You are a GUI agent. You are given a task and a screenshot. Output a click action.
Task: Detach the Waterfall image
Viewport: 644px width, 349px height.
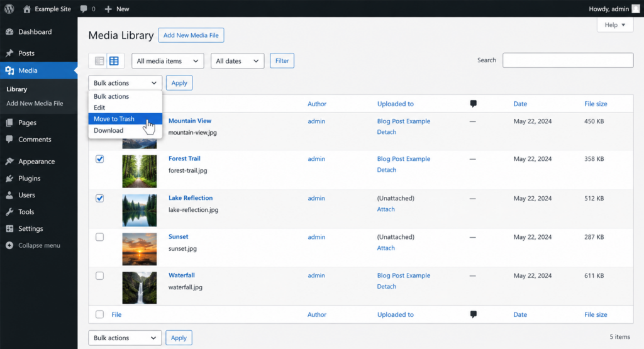click(387, 287)
